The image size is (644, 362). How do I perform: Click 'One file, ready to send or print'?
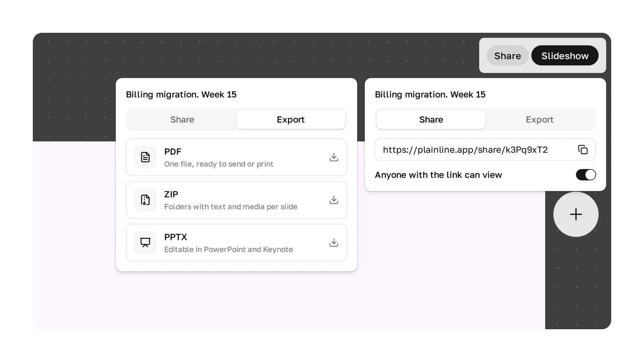pyautogui.click(x=219, y=164)
